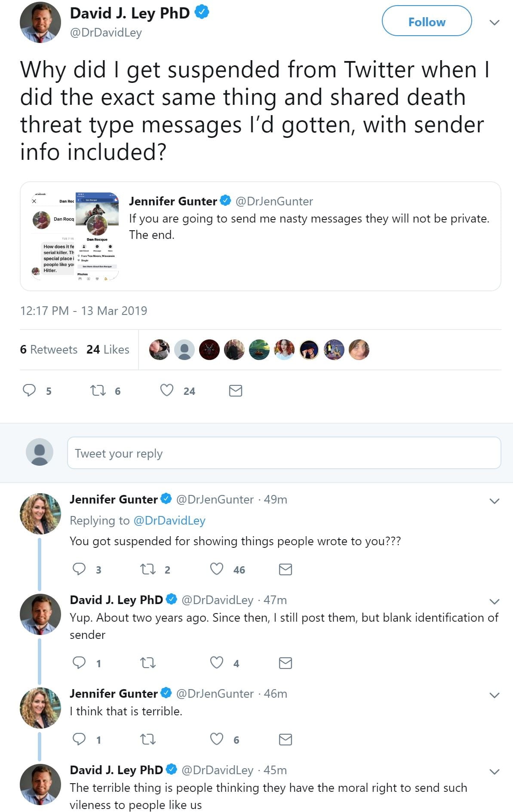The width and height of the screenshot is (513, 812).
Task: Retweet Jennifer Gunter's reply with 2 retweets
Action: pos(148,569)
